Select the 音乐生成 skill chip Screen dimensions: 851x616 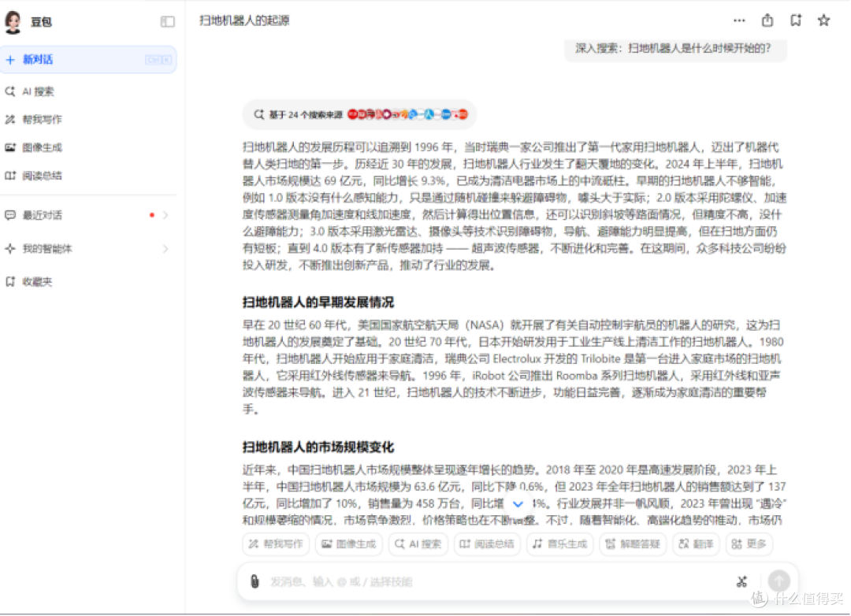(x=559, y=544)
